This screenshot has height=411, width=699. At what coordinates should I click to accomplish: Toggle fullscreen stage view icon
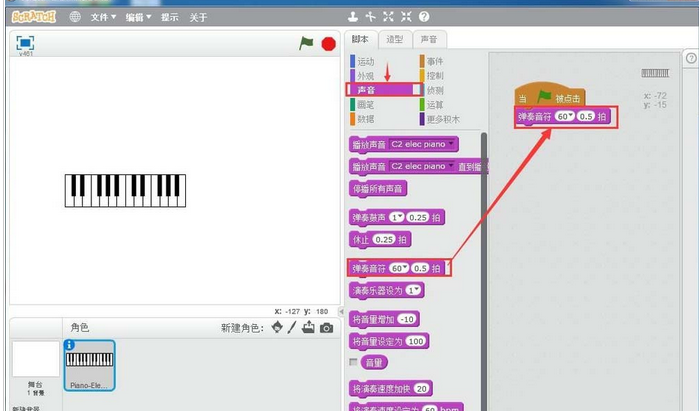click(x=26, y=43)
